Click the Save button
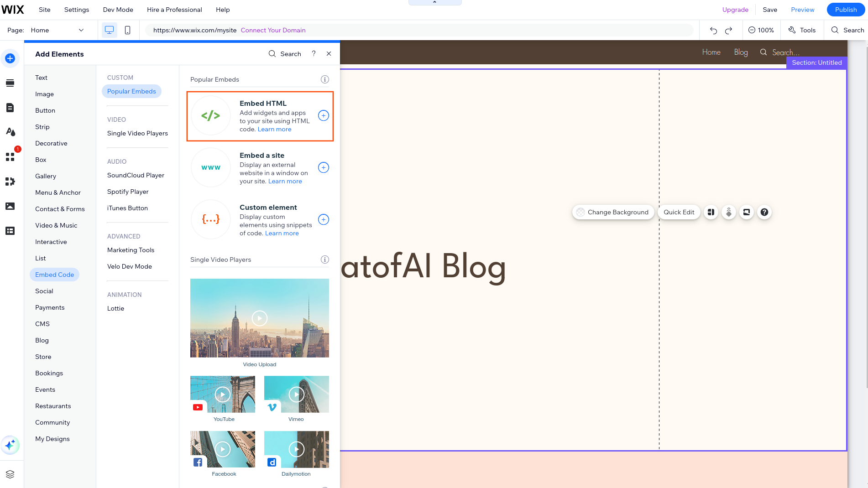868x488 pixels. 770,10
